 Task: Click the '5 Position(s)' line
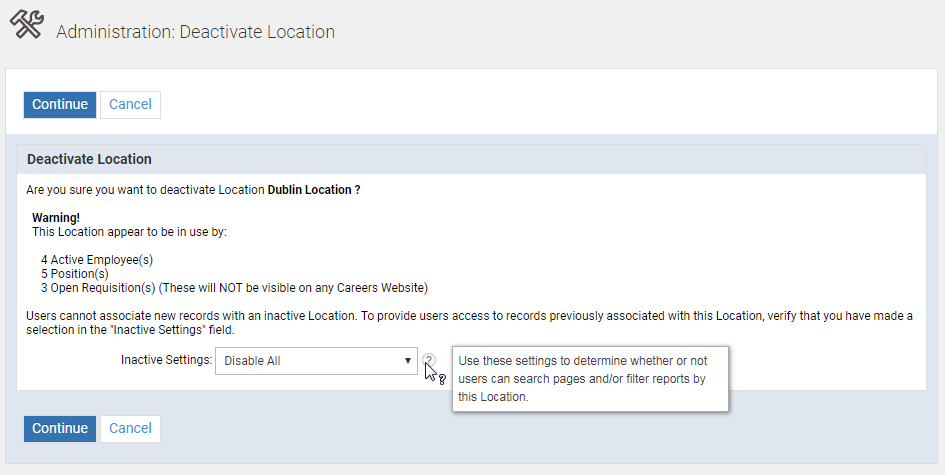75,273
